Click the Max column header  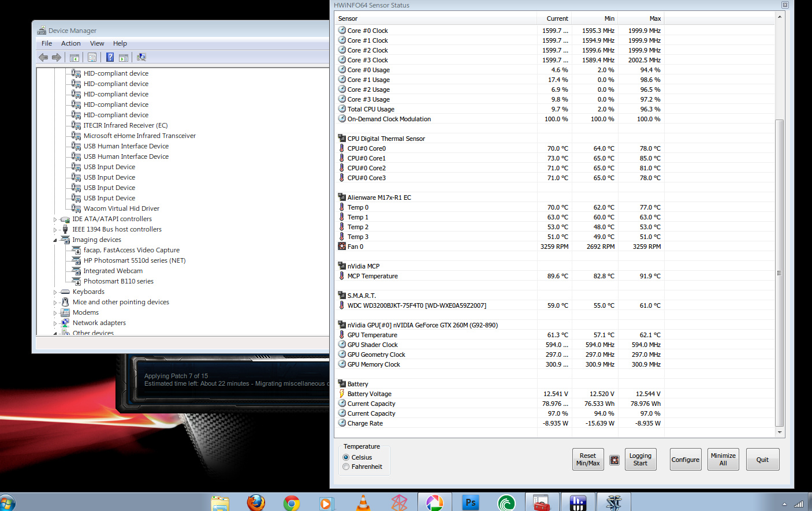pyautogui.click(x=641, y=18)
